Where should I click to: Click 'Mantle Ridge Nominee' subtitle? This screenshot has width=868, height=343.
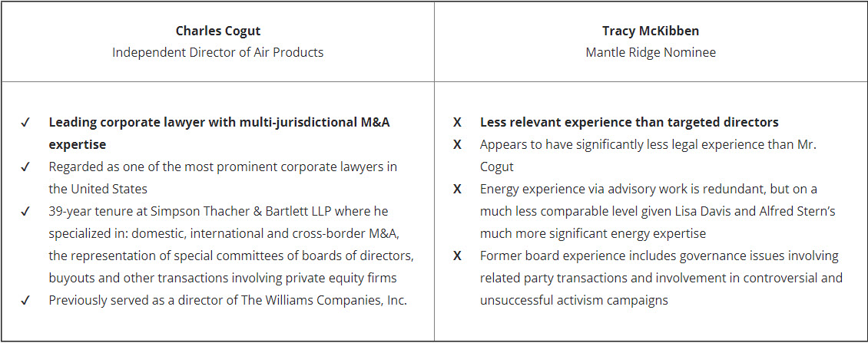click(x=651, y=52)
